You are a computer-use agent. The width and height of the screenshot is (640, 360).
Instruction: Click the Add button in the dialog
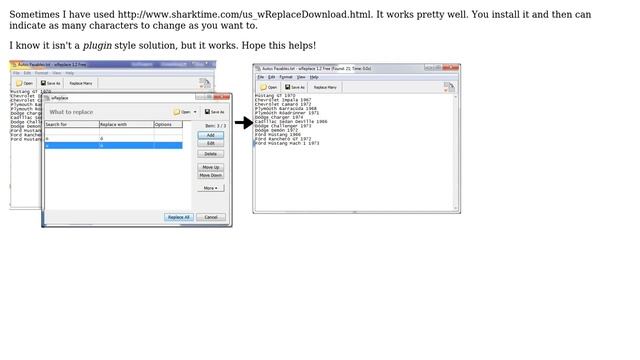point(210,135)
